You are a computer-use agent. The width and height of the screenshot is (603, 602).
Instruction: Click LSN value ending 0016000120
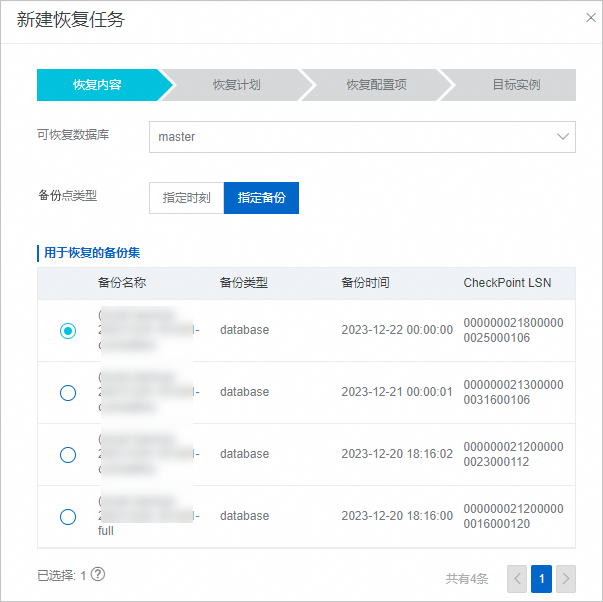(x=513, y=516)
